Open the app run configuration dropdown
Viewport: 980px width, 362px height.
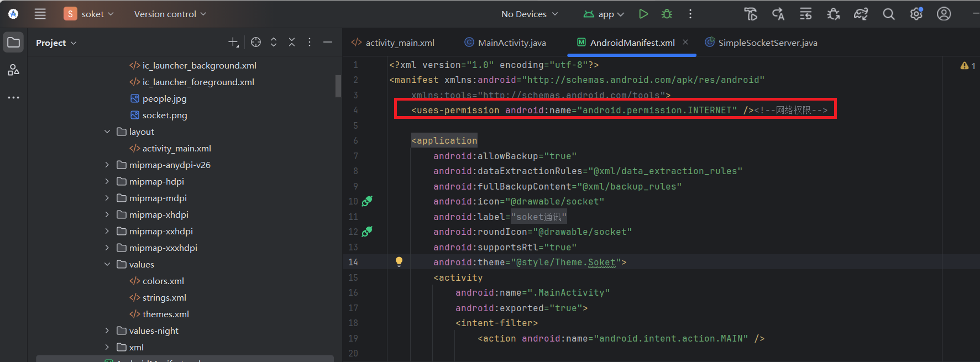tap(604, 14)
